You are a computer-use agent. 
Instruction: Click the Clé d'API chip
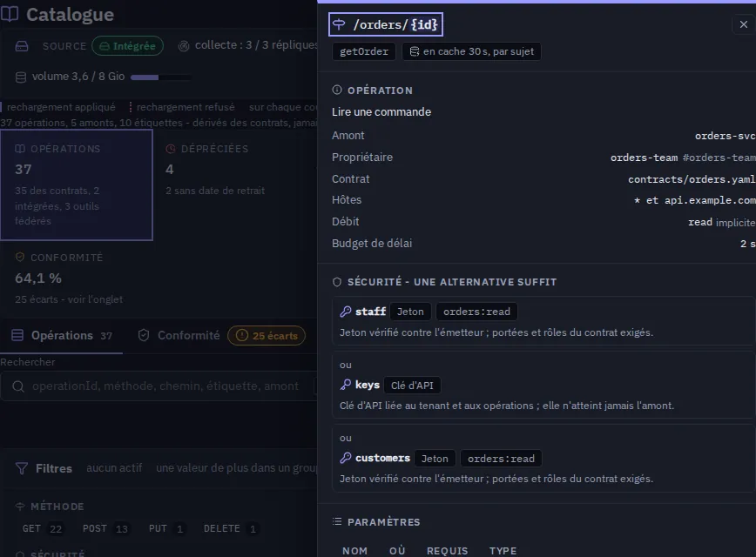[412, 386]
